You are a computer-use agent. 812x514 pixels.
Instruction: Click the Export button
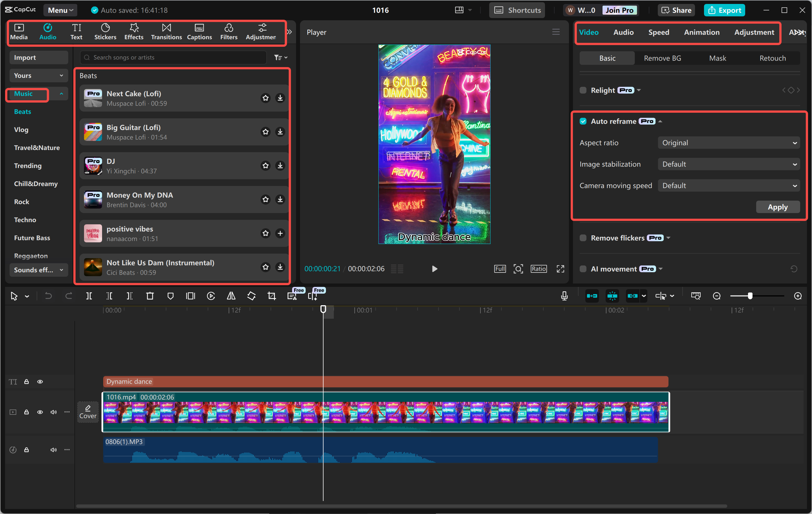coord(724,10)
